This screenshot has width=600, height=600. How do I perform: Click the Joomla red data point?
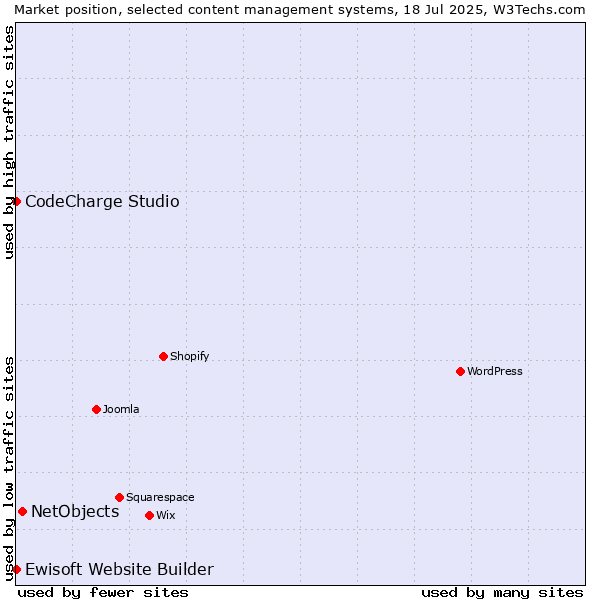96,409
